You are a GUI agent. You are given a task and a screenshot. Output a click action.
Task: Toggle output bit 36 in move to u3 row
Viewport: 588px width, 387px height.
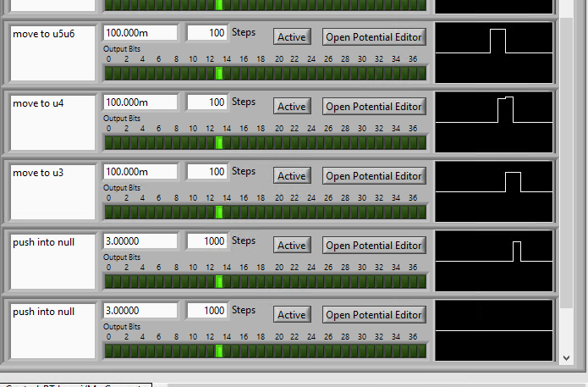(x=413, y=213)
